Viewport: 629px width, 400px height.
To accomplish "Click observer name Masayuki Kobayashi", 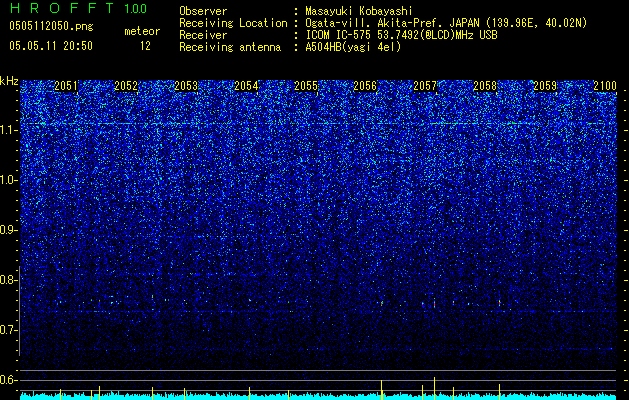I will [358, 11].
